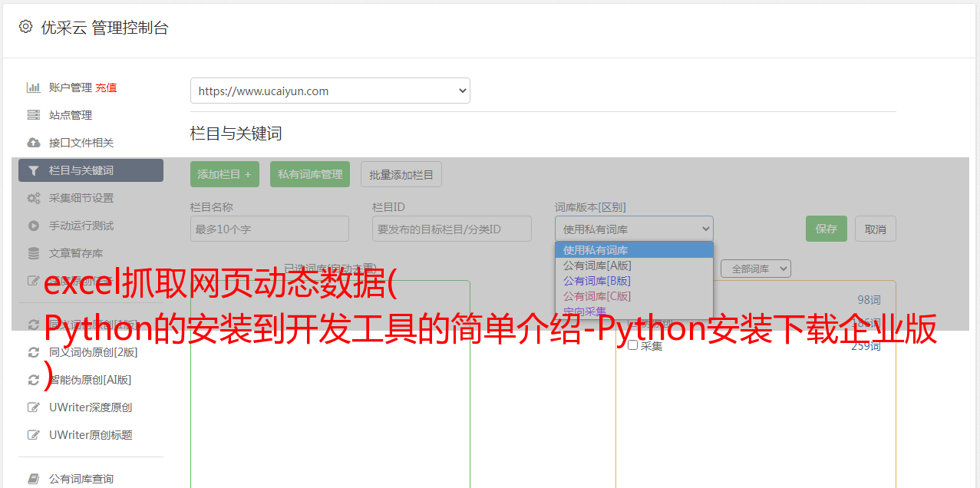Open the site URL dropdown

330,91
